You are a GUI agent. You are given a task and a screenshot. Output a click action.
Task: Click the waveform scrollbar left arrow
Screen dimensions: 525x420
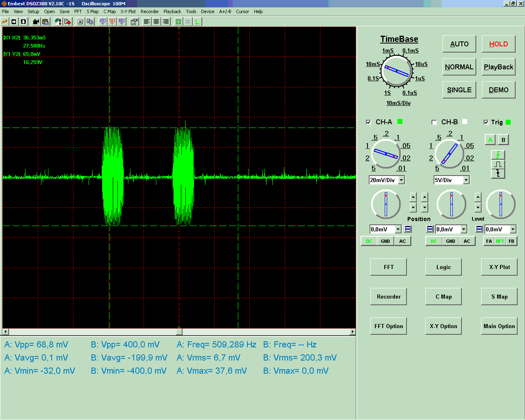click(x=5, y=331)
